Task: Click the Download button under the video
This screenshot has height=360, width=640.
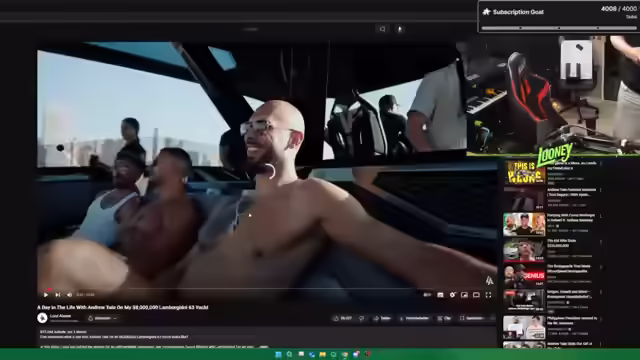Action: tap(414, 318)
